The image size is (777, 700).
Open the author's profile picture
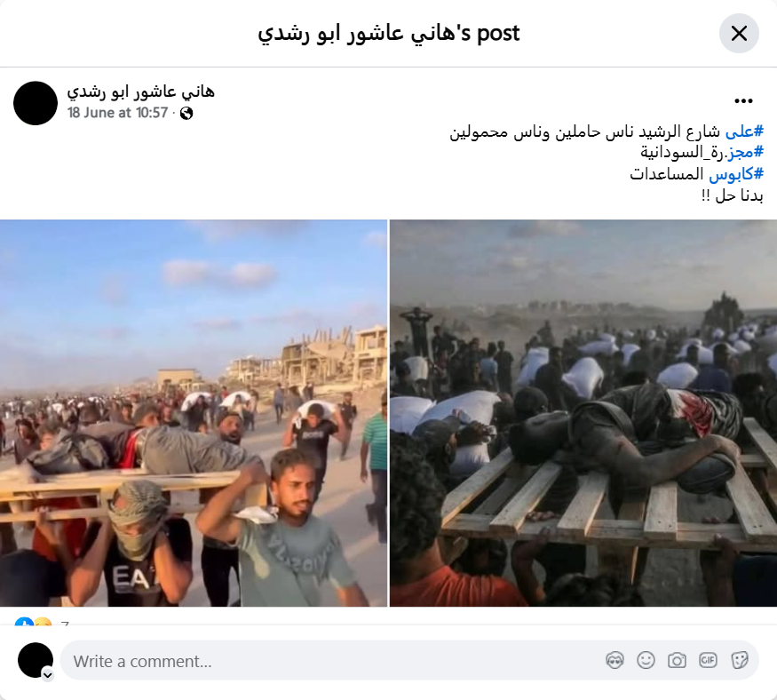[36, 103]
